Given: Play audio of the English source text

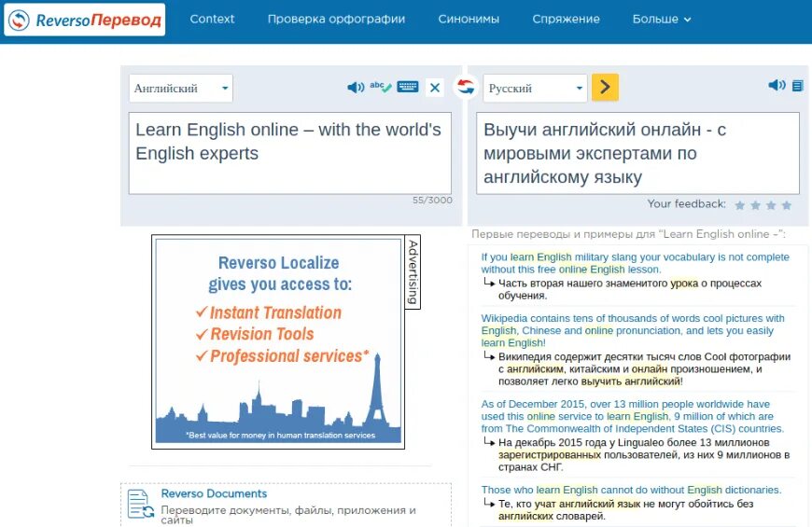Looking at the screenshot, I should [x=356, y=88].
